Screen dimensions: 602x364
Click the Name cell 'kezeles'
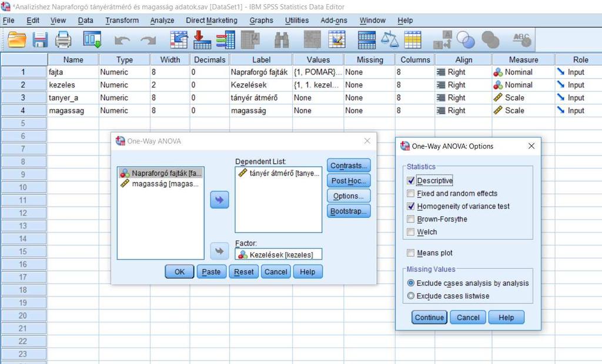pyautogui.click(x=73, y=85)
